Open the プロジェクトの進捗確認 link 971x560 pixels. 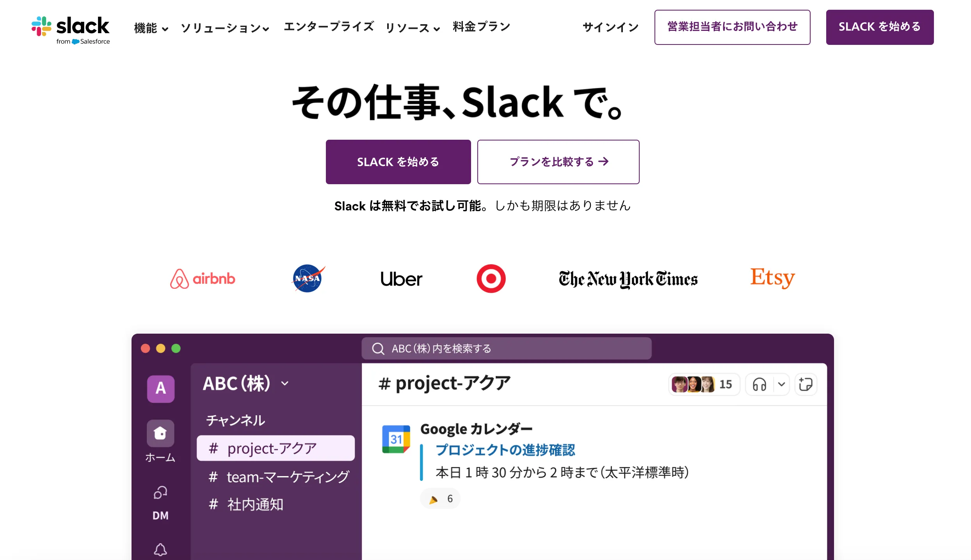(505, 450)
